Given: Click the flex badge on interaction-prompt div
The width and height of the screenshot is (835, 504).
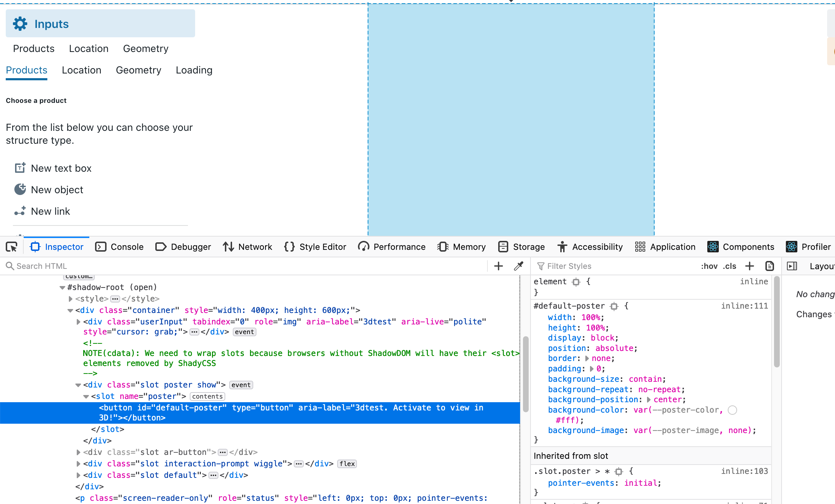Looking at the screenshot, I should point(347,464).
